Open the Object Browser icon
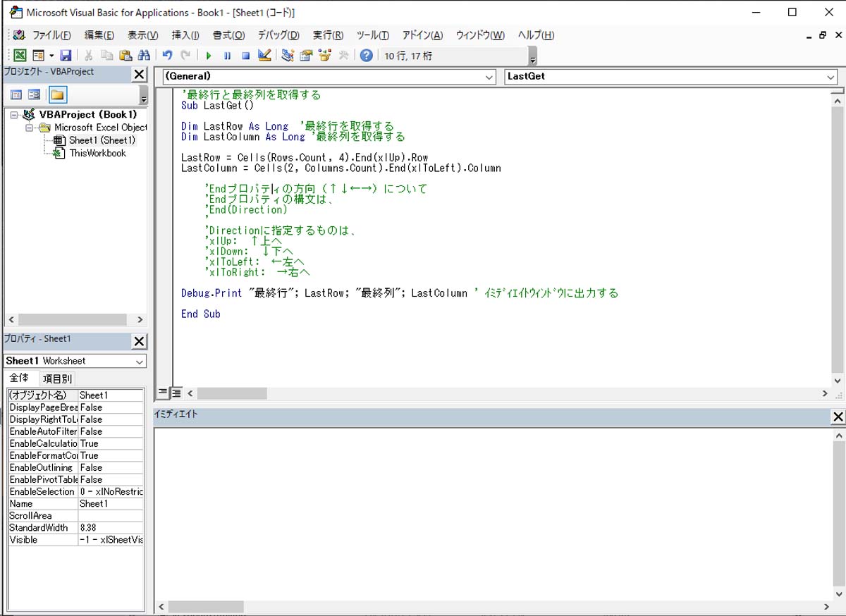 click(325, 56)
